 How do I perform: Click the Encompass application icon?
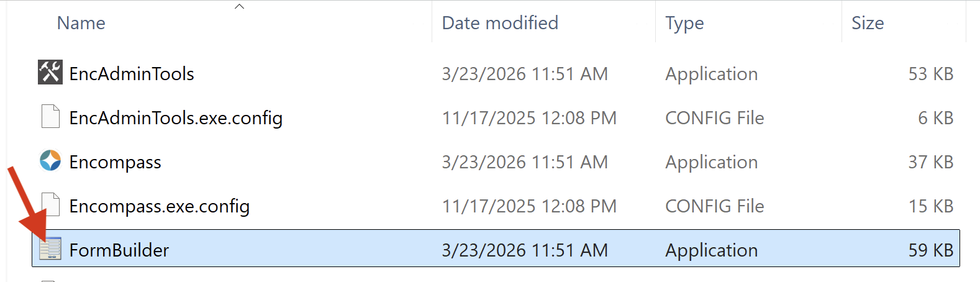coord(50,161)
